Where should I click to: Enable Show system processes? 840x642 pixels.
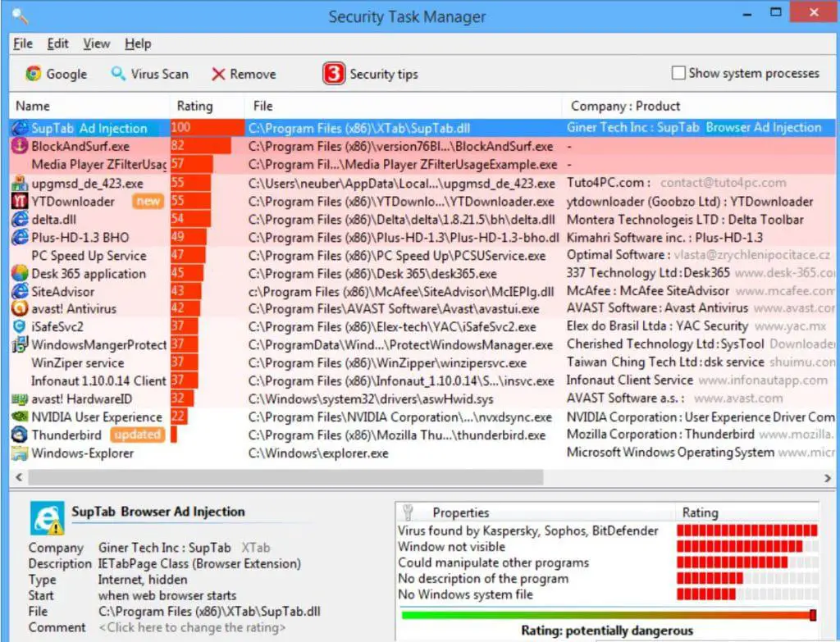click(x=678, y=72)
